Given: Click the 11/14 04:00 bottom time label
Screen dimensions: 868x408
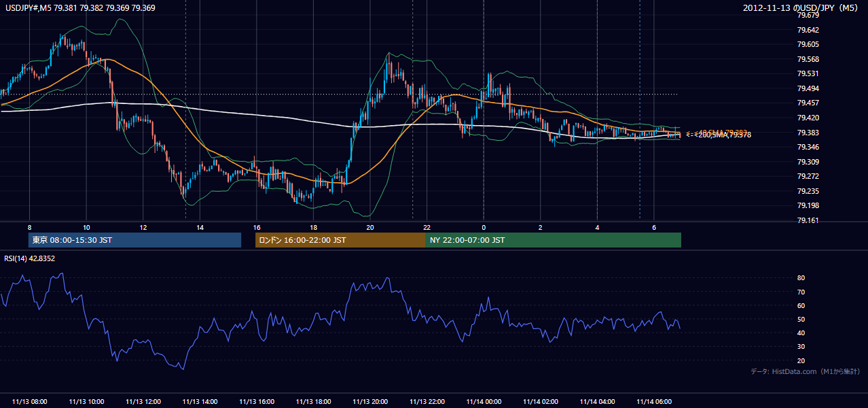Looking at the screenshot, I should (x=597, y=402).
